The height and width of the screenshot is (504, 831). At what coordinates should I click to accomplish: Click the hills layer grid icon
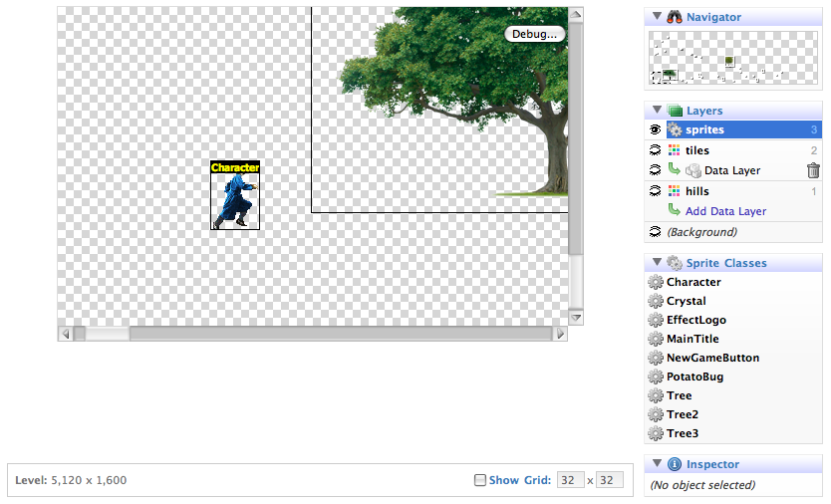(675, 191)
